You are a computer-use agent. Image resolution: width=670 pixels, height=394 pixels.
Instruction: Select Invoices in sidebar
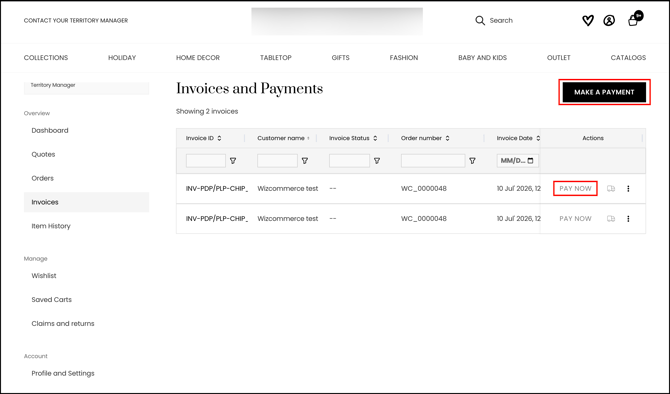coord(86,202)
